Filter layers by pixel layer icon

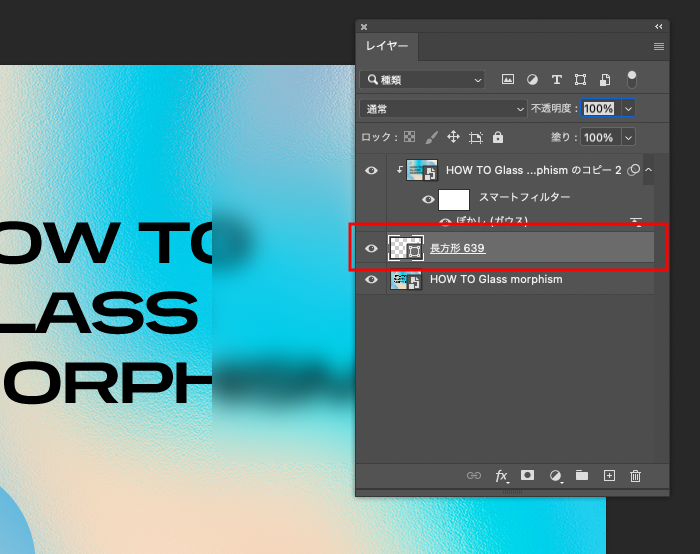point(508,79)
